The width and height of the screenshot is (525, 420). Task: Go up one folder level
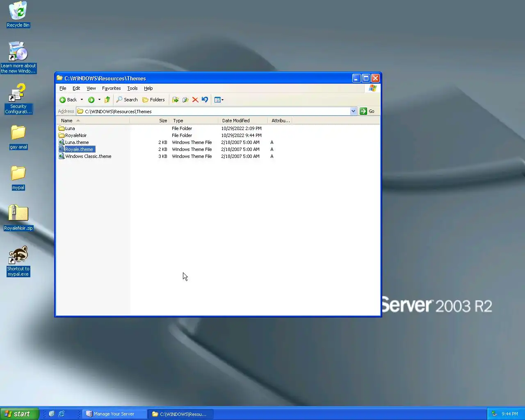pyautogui.click(x=107, y=100)
